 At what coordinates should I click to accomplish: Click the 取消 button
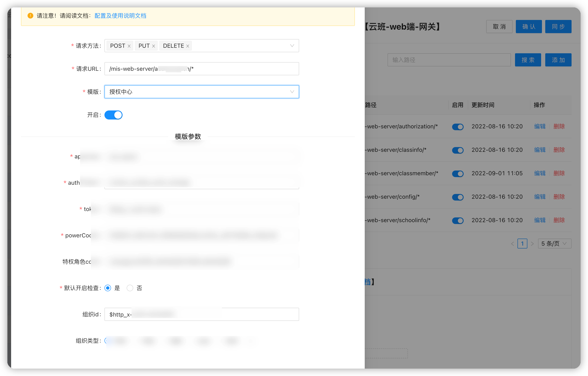point(499,26)
